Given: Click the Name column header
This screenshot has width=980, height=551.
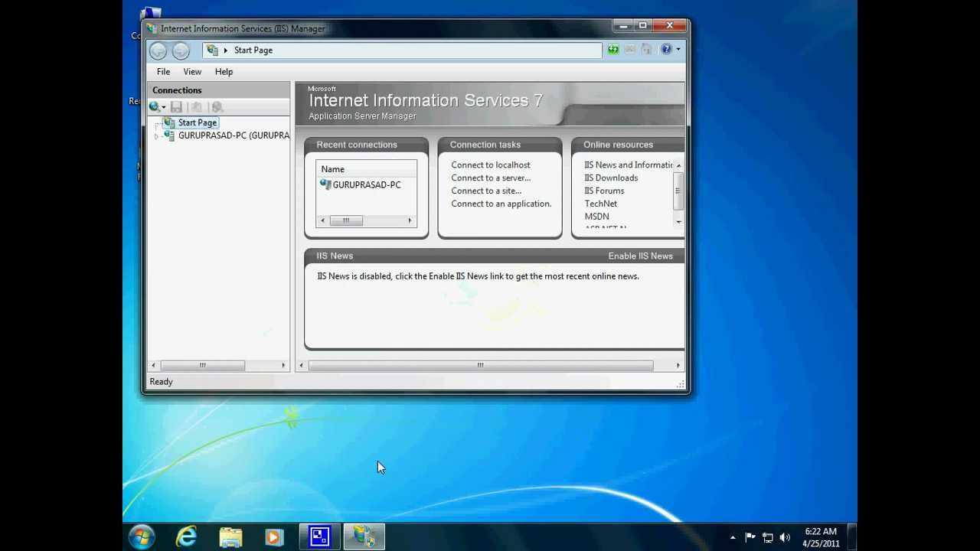Looking at the screenshot, I should point(366,169).
